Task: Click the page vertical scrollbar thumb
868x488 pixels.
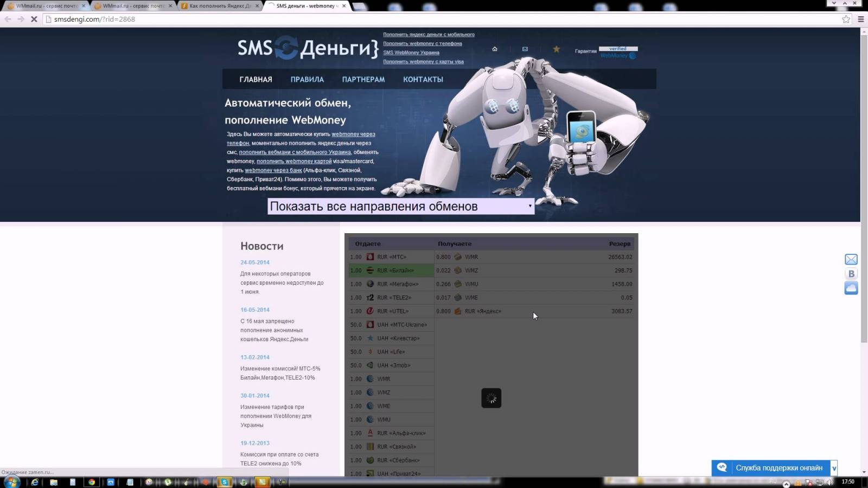Action: (x=864, y=184)
